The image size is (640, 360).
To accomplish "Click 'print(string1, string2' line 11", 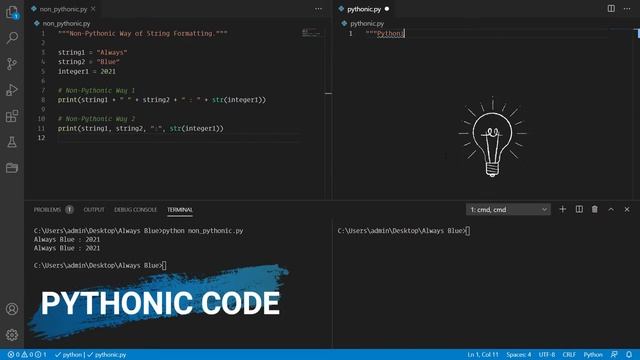I will coord(141,129).
